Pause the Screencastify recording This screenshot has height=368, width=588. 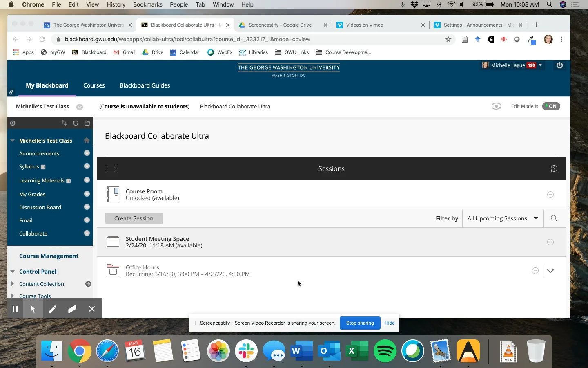point(15,309)
